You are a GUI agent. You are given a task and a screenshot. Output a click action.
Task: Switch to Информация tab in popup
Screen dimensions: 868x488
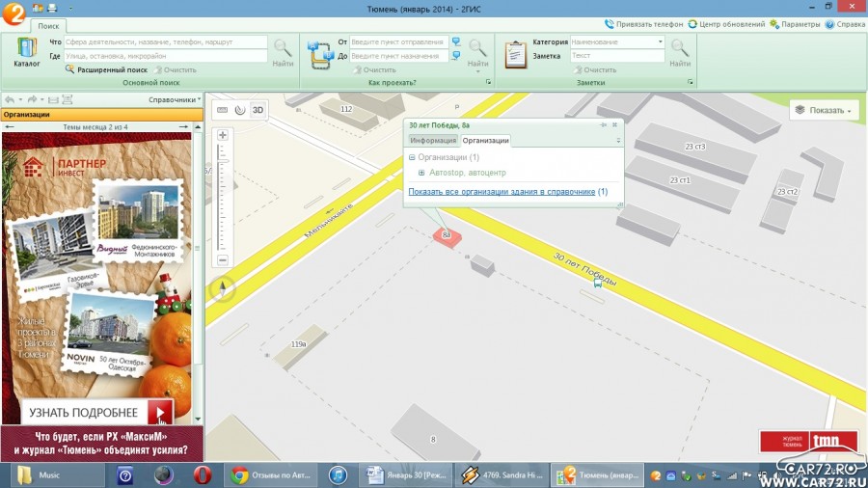(433, 141)
